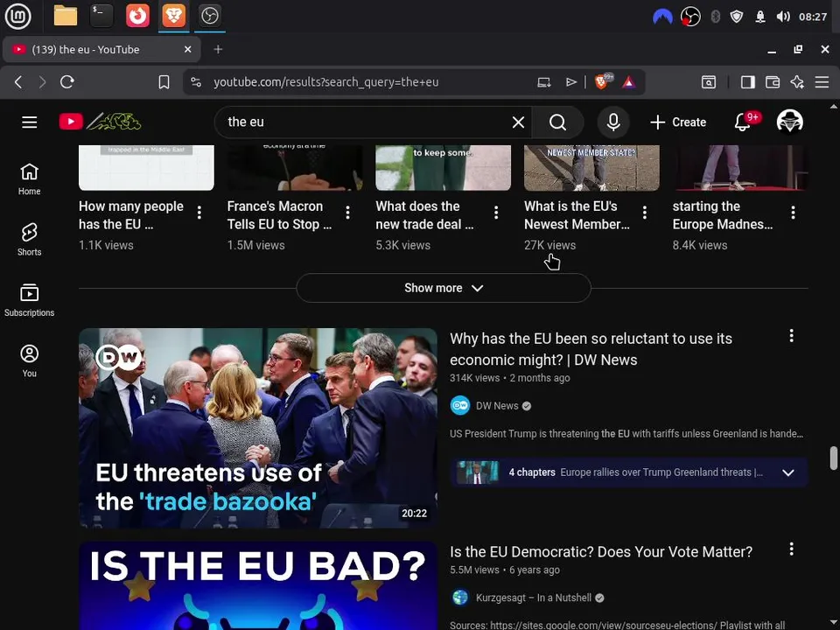Open the notifications bell

743,122
